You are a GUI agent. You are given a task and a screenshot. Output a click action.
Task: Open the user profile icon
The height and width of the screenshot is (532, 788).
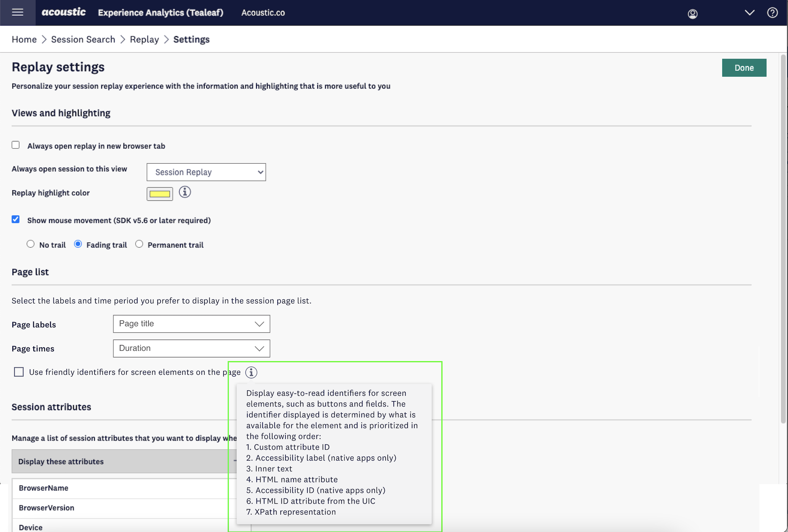tap(692, 14)
